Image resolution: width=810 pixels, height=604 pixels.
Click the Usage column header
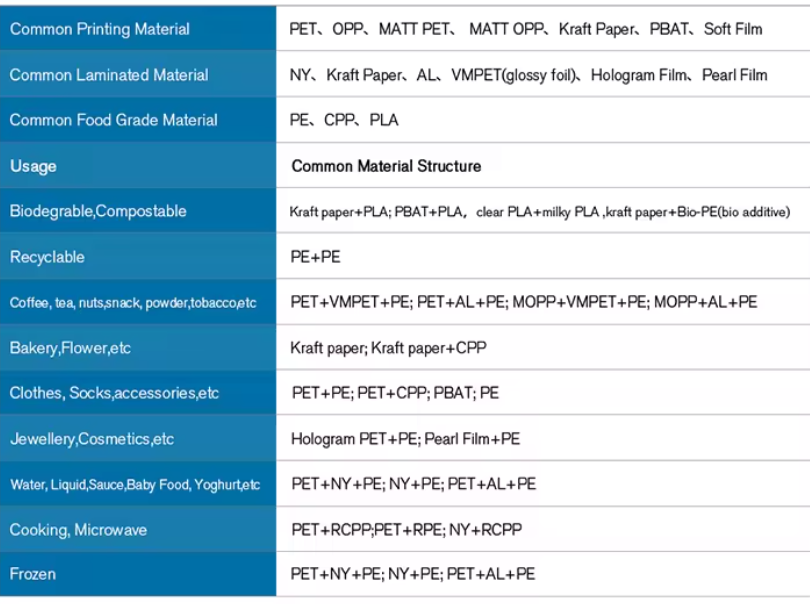(x=33, y=166)
